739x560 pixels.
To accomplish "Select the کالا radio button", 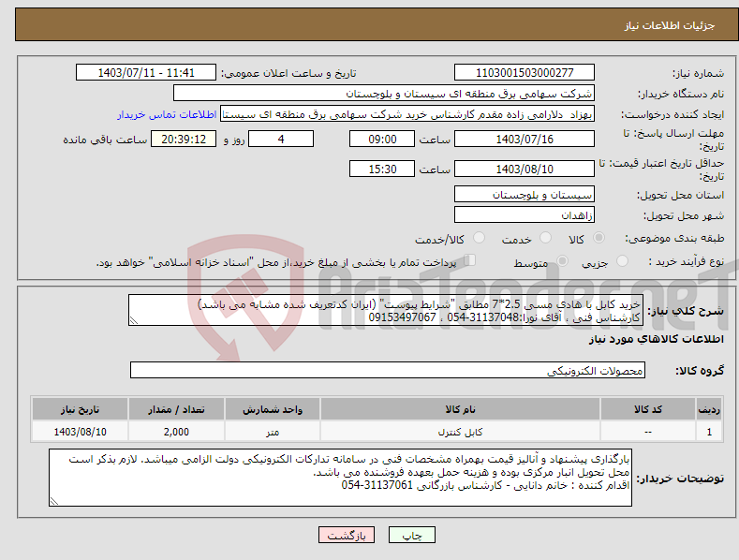I will tap(599, 238).
